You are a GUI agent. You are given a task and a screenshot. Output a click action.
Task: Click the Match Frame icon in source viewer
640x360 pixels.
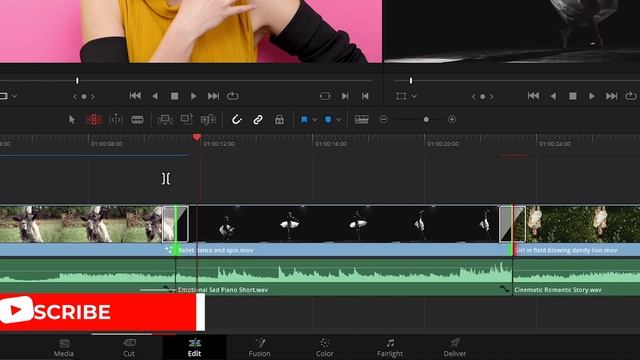pos(325,96)
